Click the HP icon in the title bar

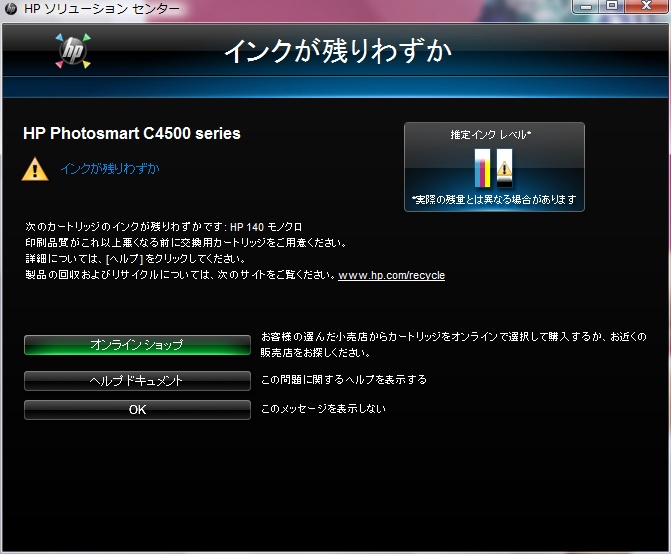[11, 8]
